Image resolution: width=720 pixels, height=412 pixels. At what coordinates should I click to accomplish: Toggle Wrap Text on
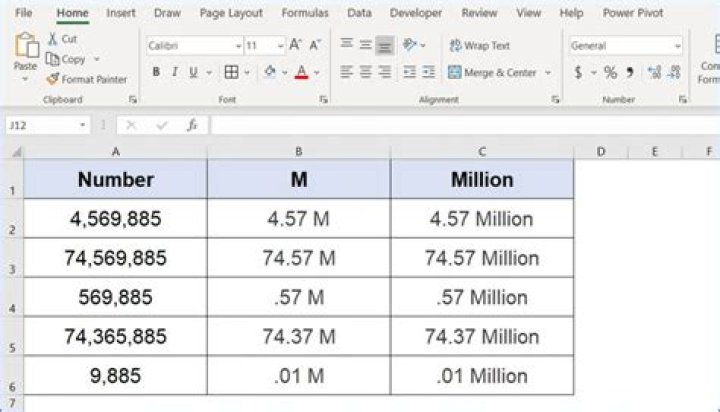pyautogui.click(x=480, y=45)
